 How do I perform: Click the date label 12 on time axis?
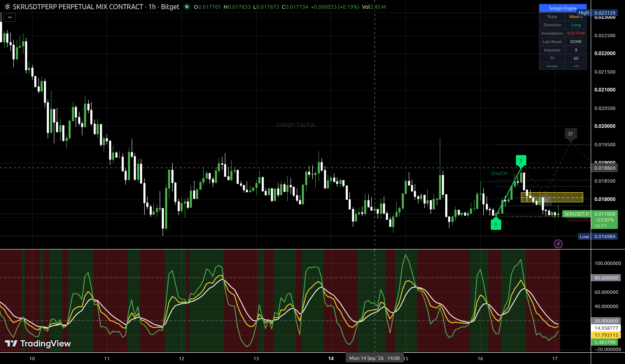[x=181, y=359]
